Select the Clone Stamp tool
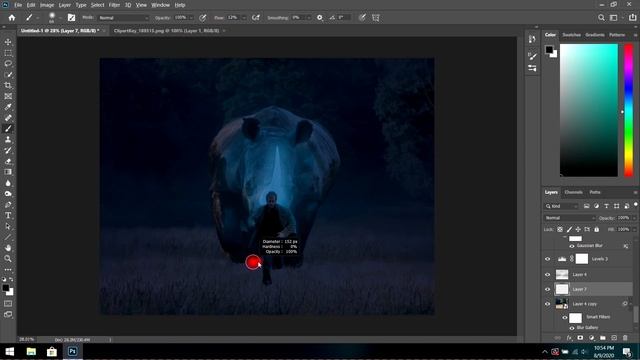 (x=8, y=140)
